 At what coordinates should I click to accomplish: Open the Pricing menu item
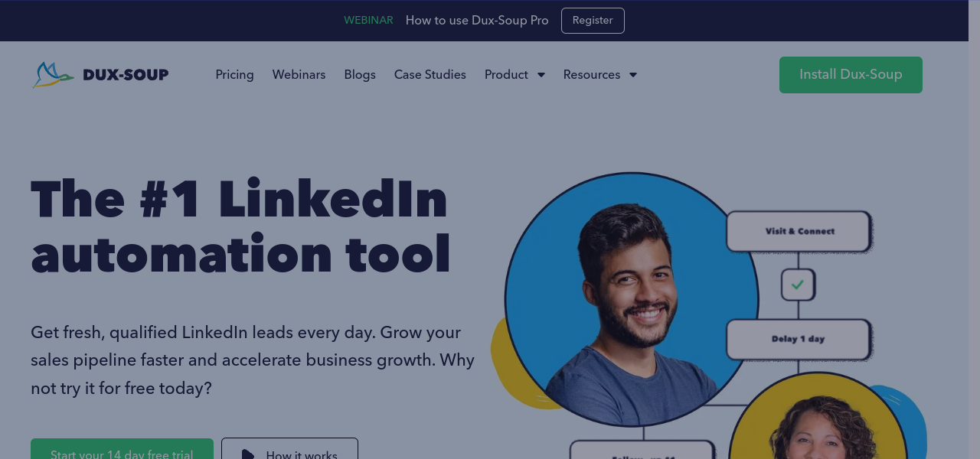234,74
